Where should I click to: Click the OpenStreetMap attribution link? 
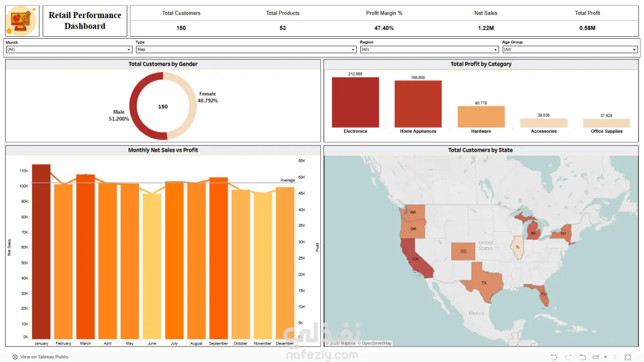pos(374,343)
